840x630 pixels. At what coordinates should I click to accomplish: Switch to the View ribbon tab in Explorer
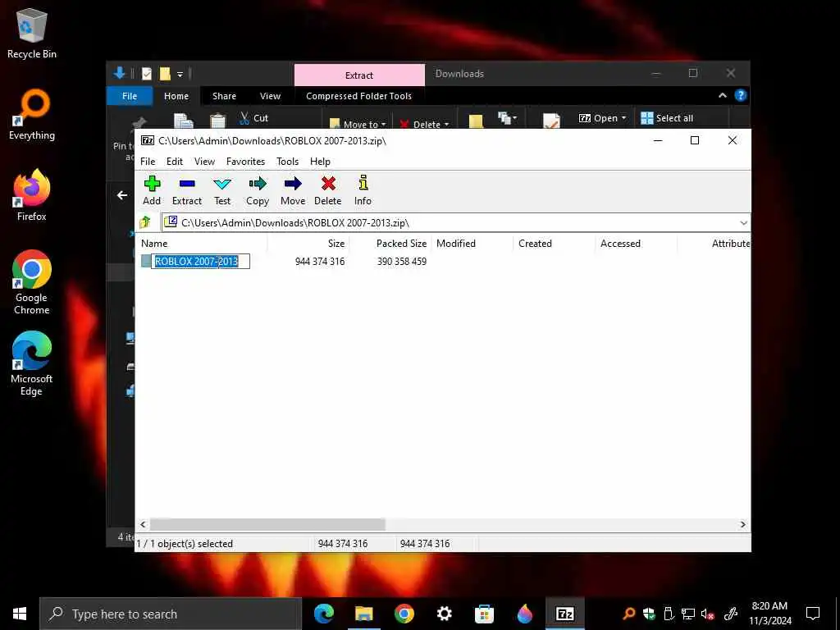270,96
